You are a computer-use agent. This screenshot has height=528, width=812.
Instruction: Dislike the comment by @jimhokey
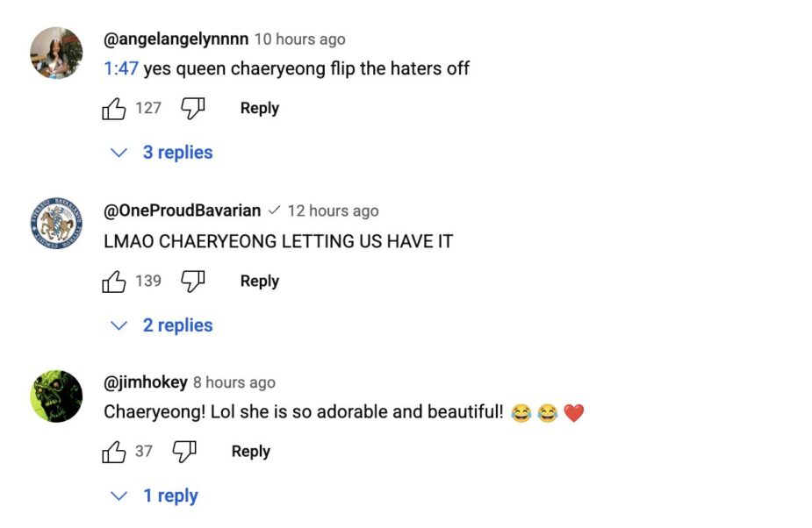click(x=183, y=452)
